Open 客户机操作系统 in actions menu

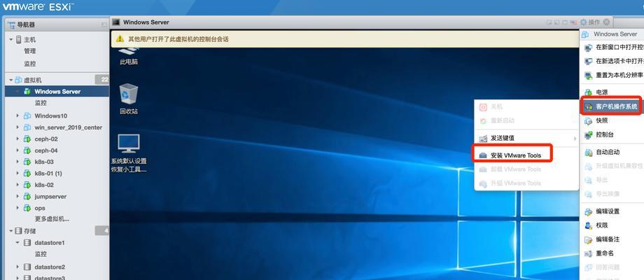(612, 106)
